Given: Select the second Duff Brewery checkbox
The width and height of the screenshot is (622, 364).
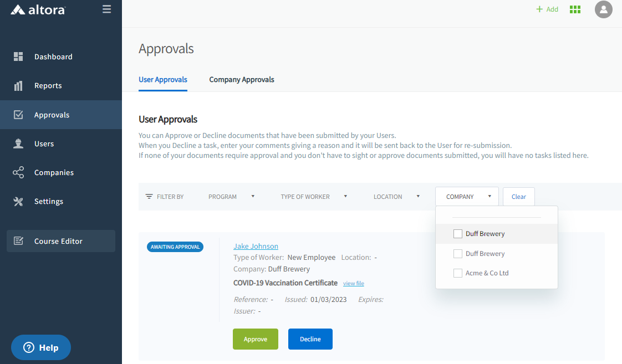Looking at the screenshot, I should tap(458, 254).
